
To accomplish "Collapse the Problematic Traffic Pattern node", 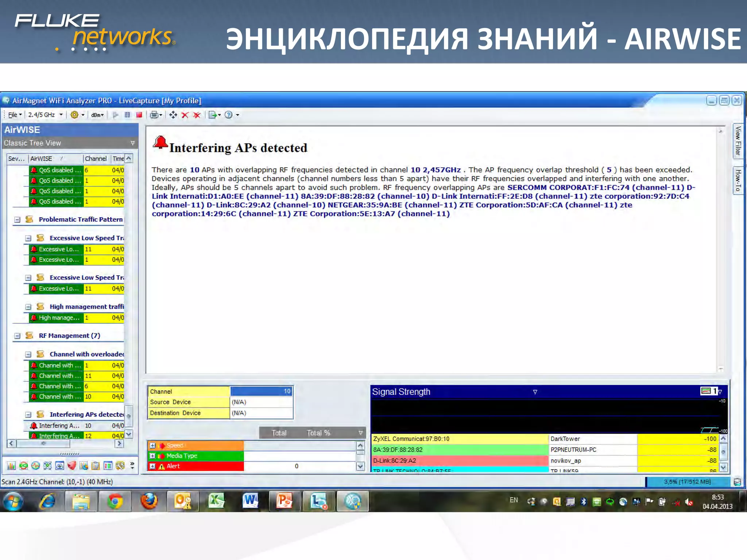I will click(x=17, y=219).
